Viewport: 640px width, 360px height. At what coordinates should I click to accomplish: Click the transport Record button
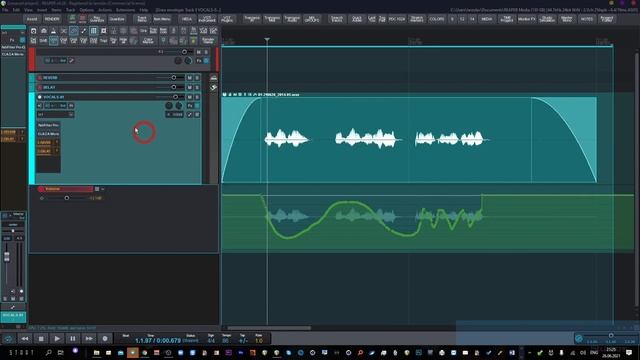105,338
